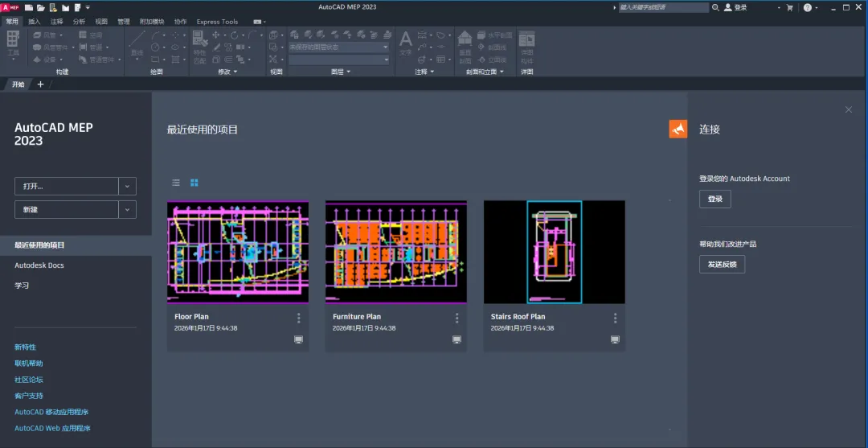This screenshot has width=868, height=448.
Task: Open the three-dot menu for Stairs Roof Plan
Action: [x=615, y=319]
